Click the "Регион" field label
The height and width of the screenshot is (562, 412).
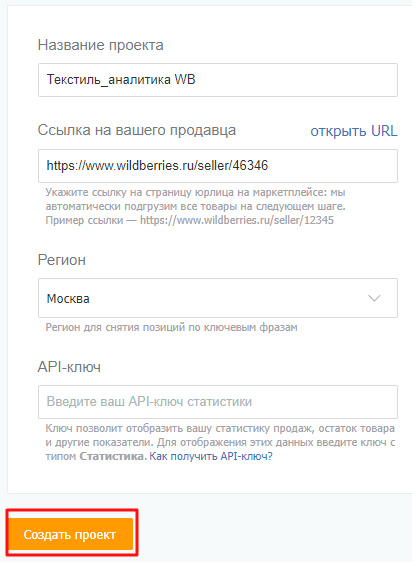click(62, 260)
